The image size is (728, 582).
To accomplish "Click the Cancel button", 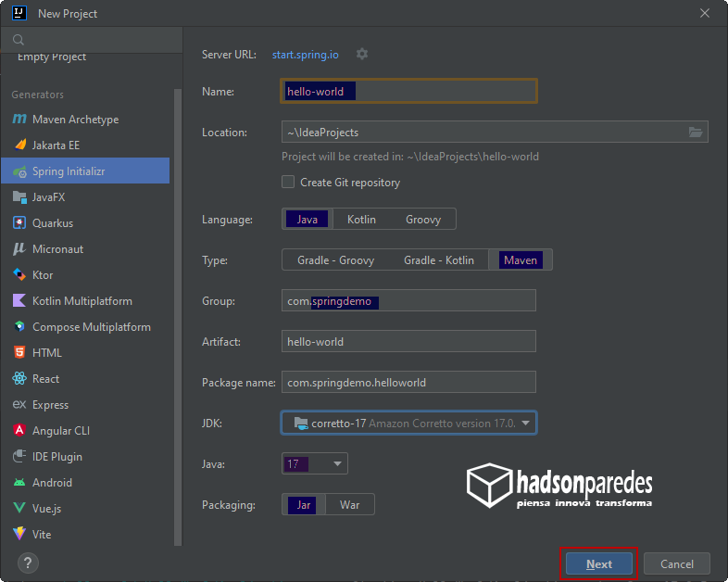I will [x=676, y=563].
